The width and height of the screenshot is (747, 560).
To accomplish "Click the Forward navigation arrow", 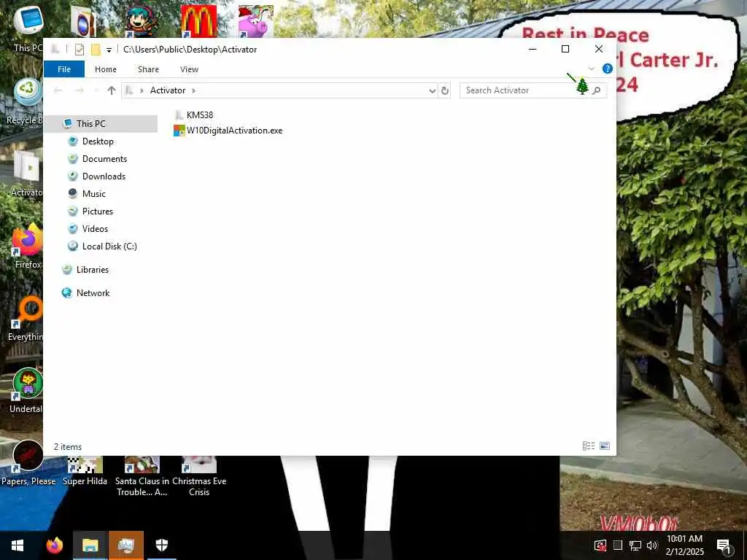I will pyautogui.click(x=79, y=90).
